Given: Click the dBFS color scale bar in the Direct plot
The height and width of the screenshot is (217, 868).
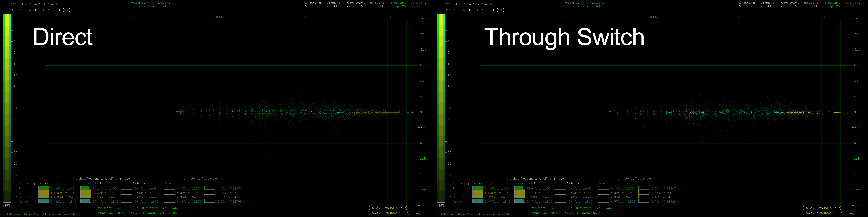Looking at the screenshot, I should coord(7,108).
